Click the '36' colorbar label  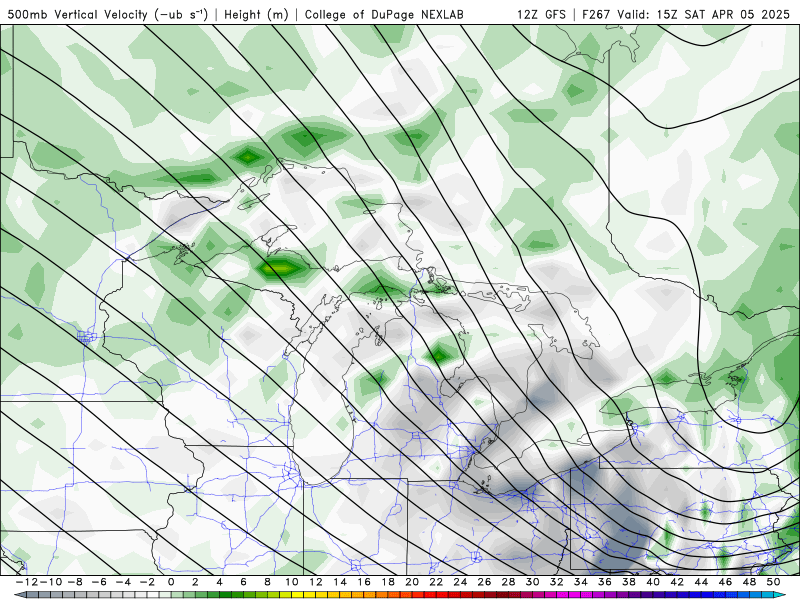point(605,582)
